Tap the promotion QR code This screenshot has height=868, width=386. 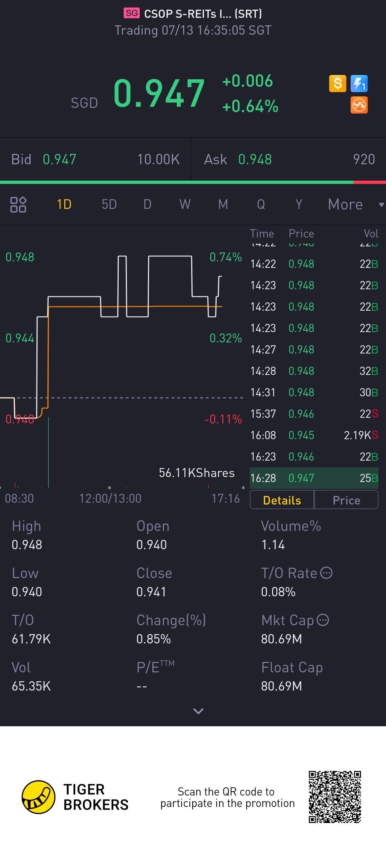(x=335, y=797)
